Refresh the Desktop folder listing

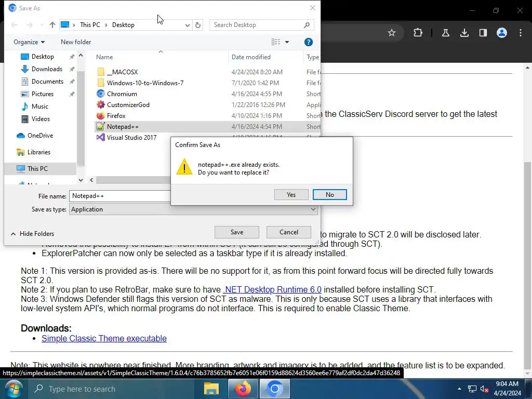[198, 25]
